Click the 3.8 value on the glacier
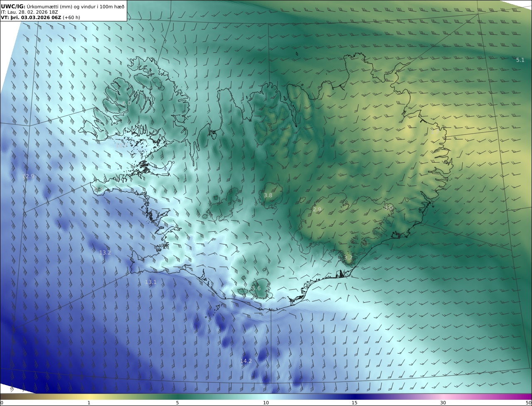 pos(268,196)
